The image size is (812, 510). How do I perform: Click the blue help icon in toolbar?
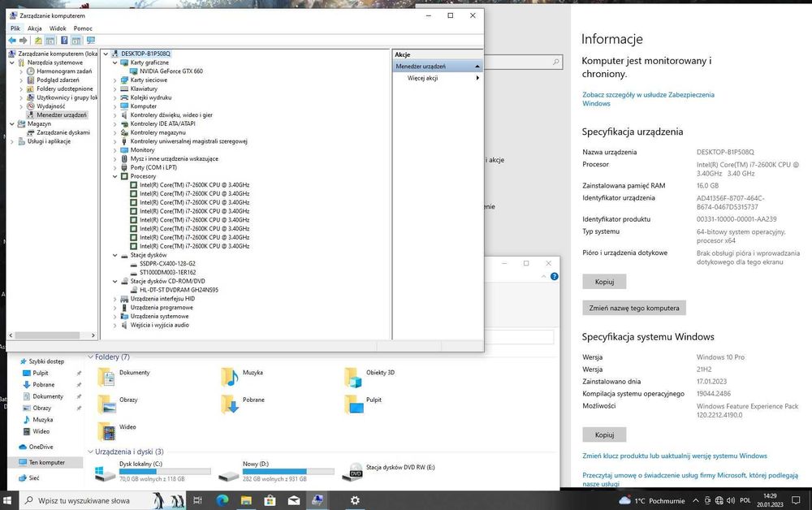pyautogui.click(x=64, y=41)
